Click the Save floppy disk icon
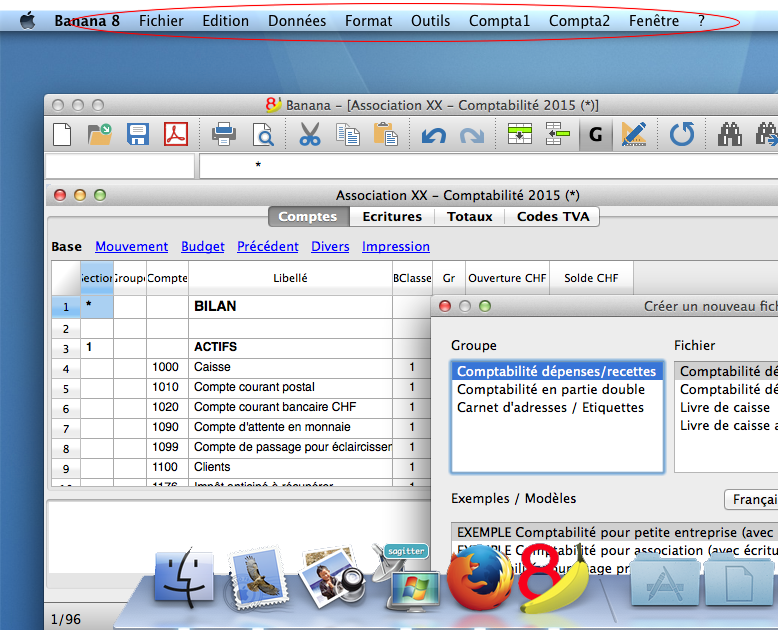 coord(138,134)
